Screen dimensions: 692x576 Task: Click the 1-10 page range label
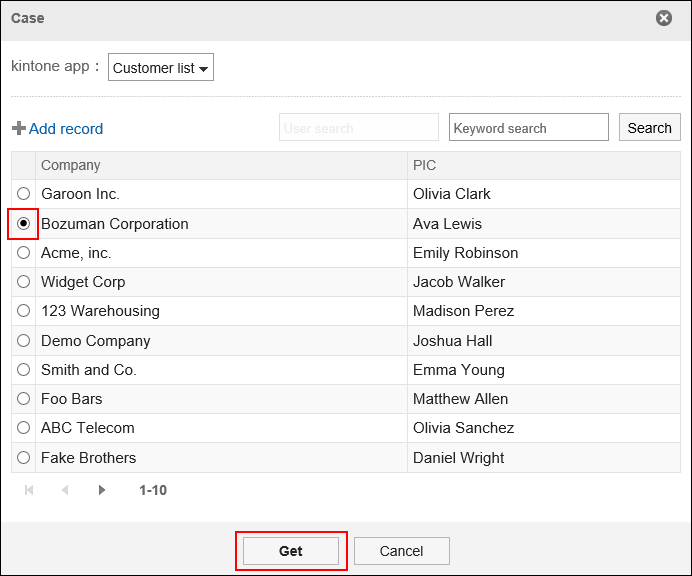click(x=153, y=490)
